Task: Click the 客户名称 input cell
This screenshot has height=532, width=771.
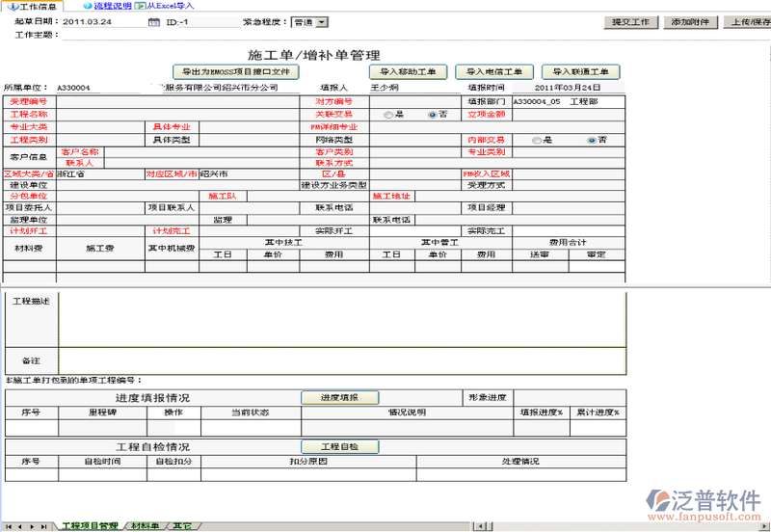Action: (201, 152)
